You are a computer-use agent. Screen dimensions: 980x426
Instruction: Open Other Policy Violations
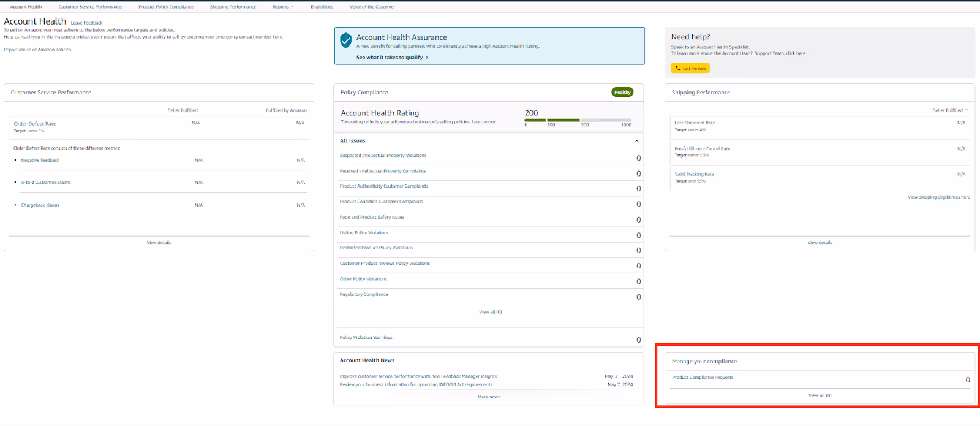coord(364,279)
